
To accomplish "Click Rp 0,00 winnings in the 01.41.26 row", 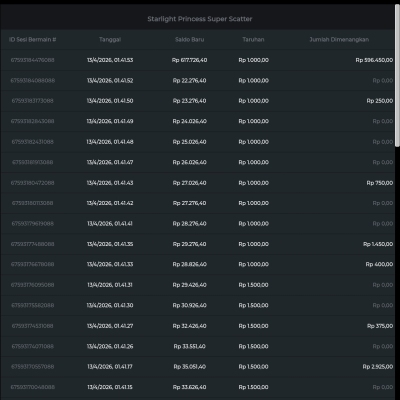I will pos(383,346).
